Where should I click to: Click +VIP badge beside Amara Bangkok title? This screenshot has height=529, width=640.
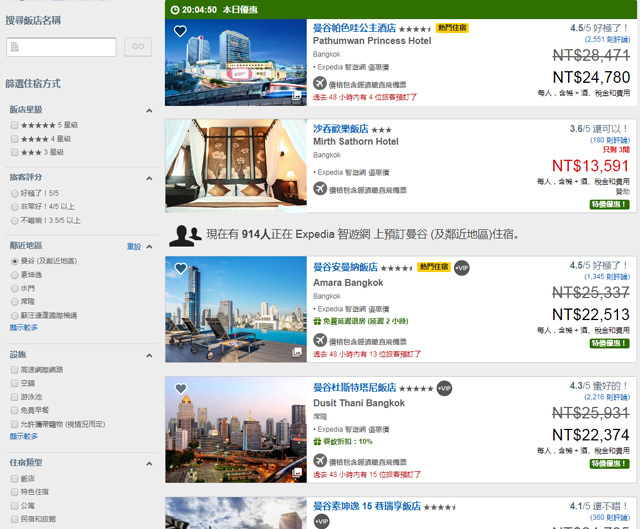462,268
